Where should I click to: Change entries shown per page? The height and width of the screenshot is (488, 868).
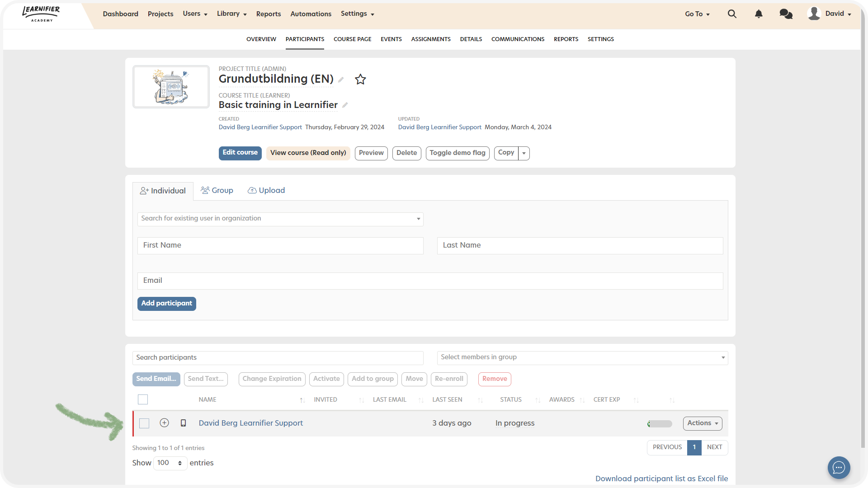click(170, 463)
